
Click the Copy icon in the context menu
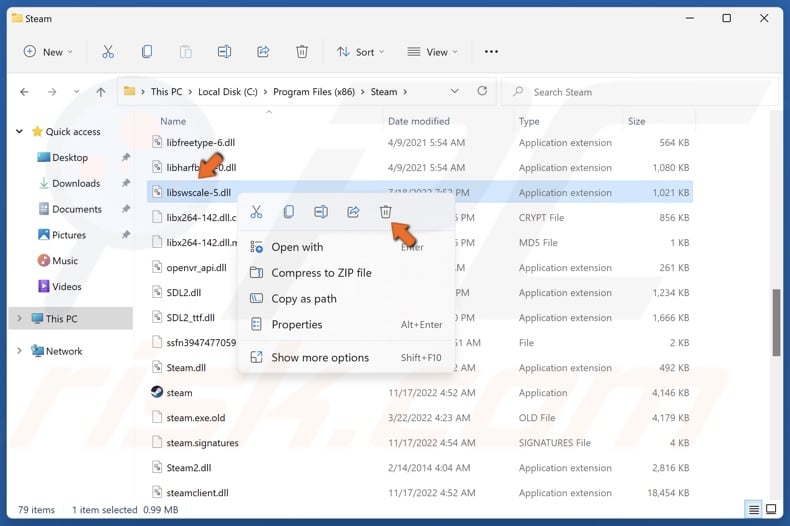[x=289, y=212]
